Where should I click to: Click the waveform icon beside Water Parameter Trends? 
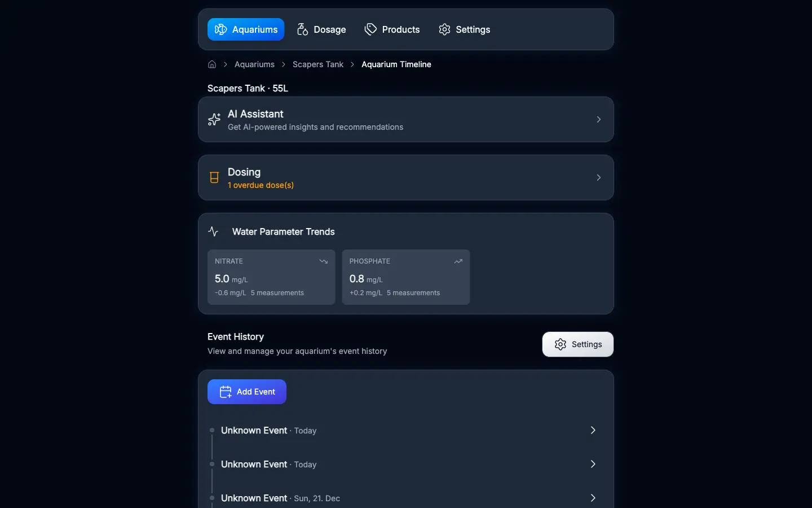(x=213, y=231)
